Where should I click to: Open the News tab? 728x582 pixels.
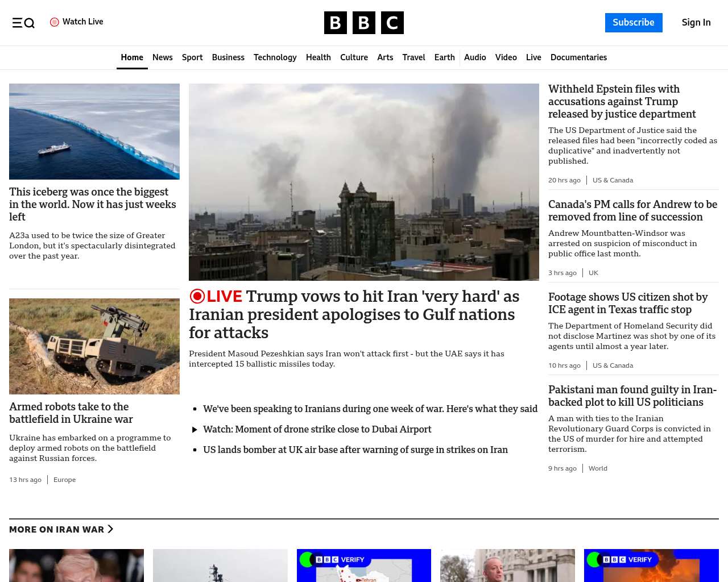pos(162,57)
